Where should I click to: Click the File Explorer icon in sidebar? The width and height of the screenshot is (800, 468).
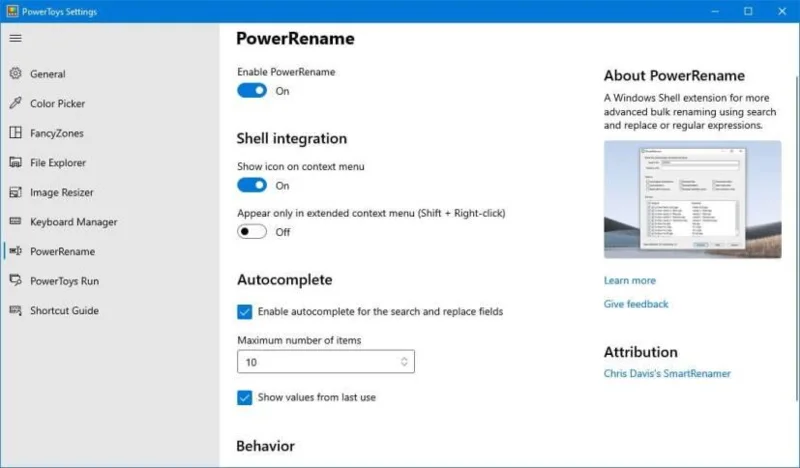[15, 162]
